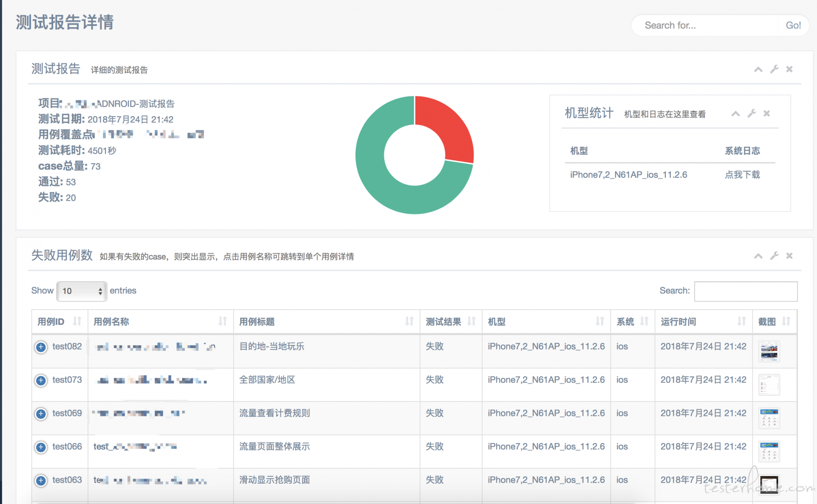The height and width of the screenshot is (504, 817).
Task: Open the test082 case name link
Action: point(156,347)
